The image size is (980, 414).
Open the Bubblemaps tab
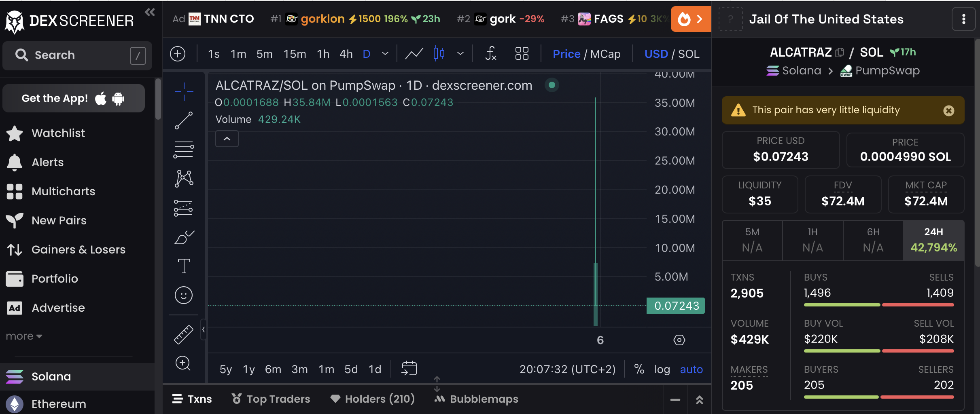pyautogui.click(x=476, y=399)
